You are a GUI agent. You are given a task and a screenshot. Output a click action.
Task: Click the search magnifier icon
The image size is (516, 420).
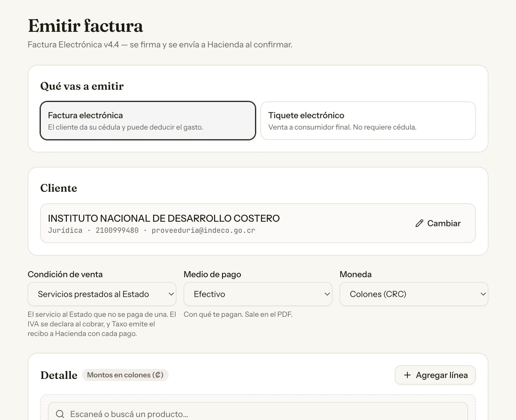click(x=60, y=414)
